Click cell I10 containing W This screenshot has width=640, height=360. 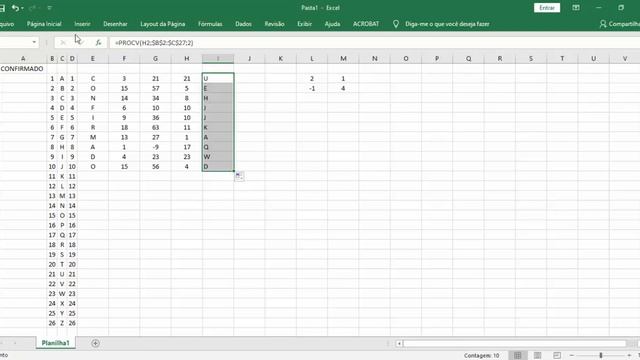[x=218, y=157]
